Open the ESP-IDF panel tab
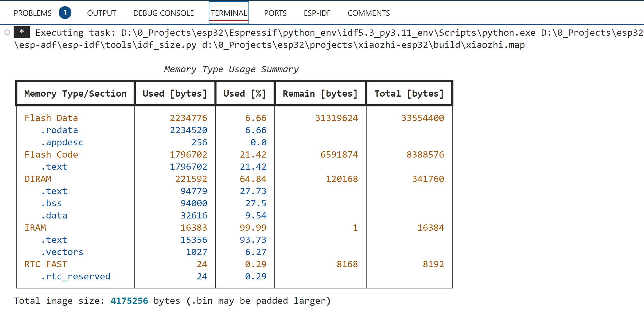Viewport: 644px width, 312px height. coord(317,13)
